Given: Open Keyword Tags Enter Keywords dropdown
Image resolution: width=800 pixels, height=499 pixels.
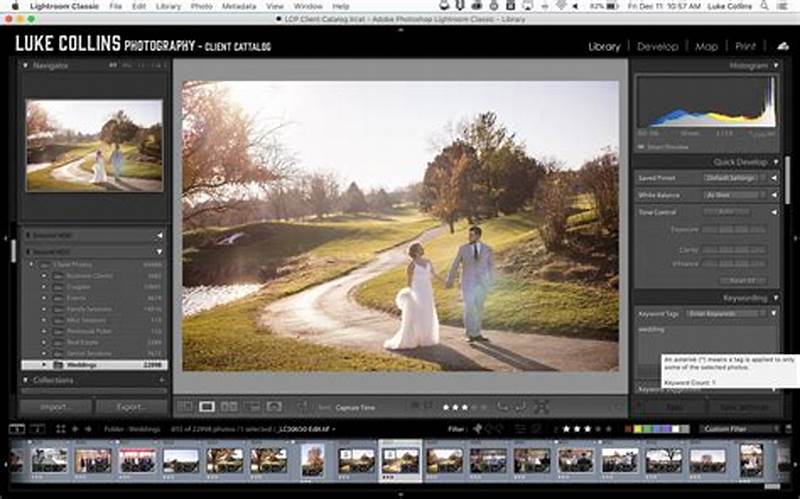Looking at the screenshot, I should [727, 313].
